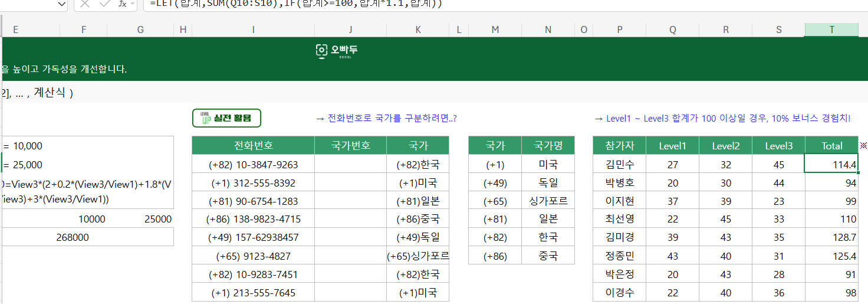Viewport: 868px width, 304px height.
Task: Select phone number (+82) 10-3847-9263
Action: pyautogui.click(x=254, y=165)
